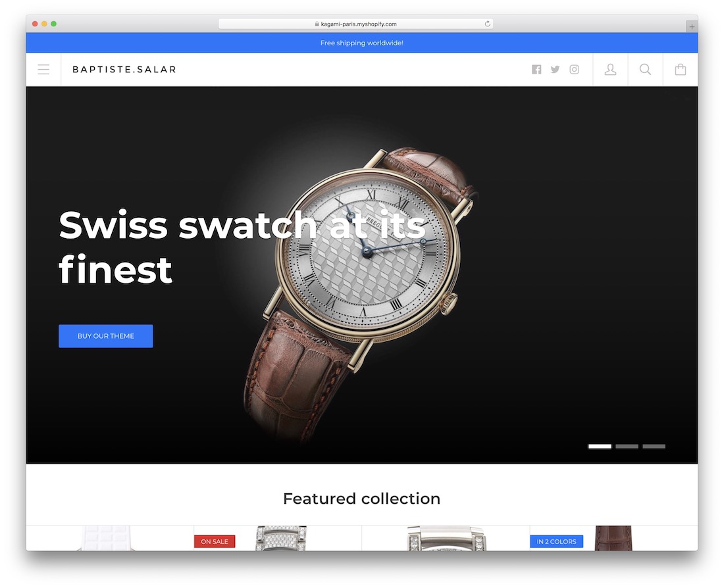This screenshot has height=588, width=724.
Task: Focus the kagami-paris.myshopify.com address bar
Action: coord(355,24)
